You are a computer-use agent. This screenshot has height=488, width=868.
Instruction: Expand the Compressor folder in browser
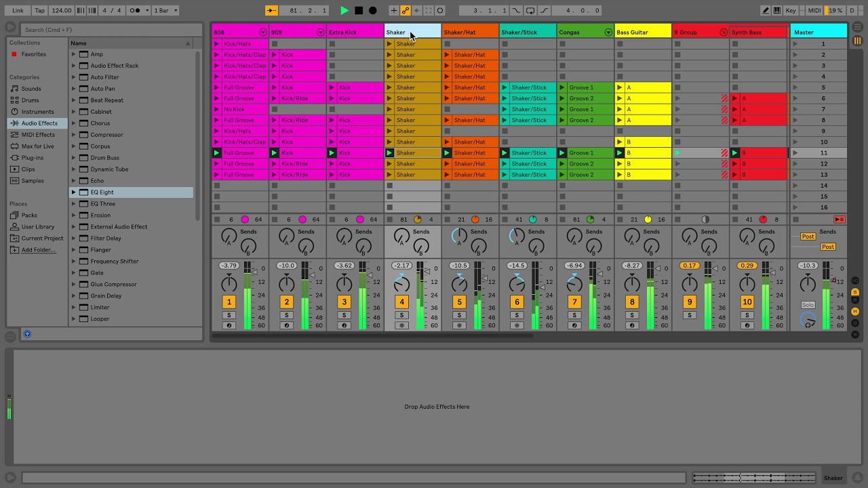coord(74,135)
